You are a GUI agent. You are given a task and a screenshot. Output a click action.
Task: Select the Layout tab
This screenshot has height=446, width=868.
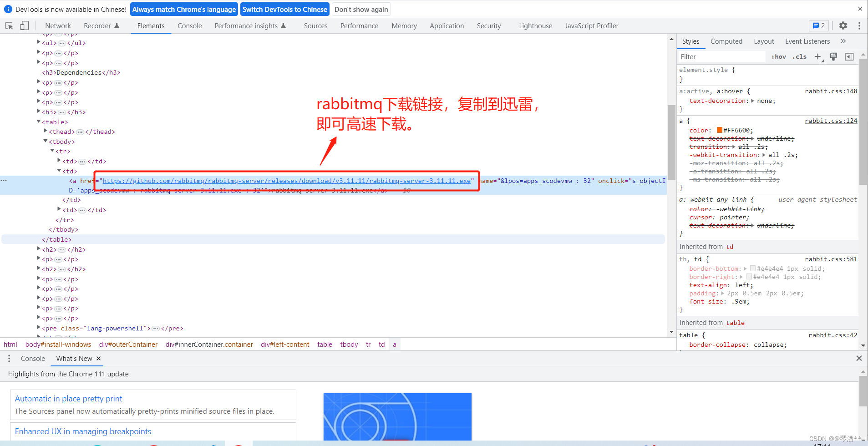pyautogui.click(x=764, y=41)
